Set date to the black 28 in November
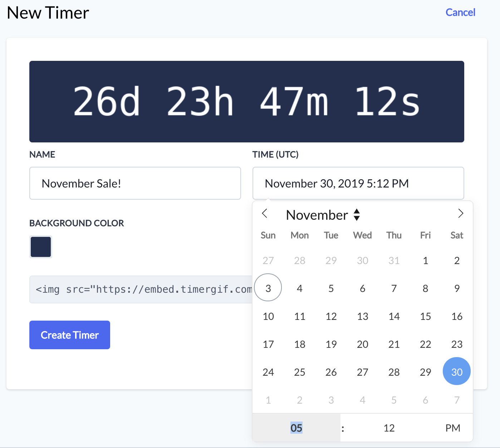Image resolution: width=500 pixels, height=448 pixels. [x=394, y=372]
